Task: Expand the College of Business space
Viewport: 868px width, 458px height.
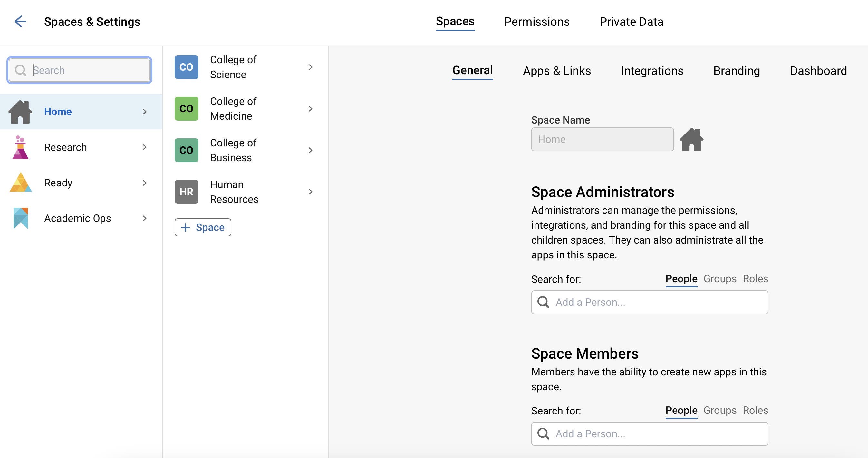Action: (x=310, y=150)
